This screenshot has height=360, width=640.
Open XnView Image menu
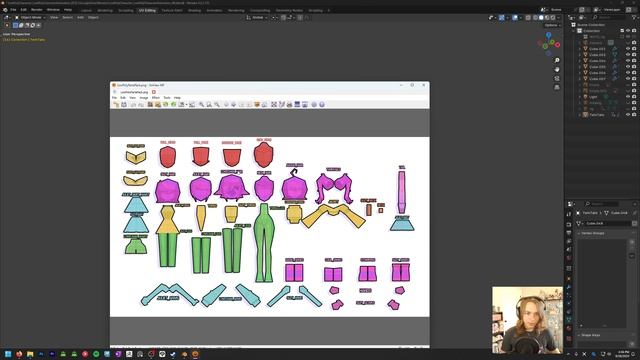tap(144, 98)
